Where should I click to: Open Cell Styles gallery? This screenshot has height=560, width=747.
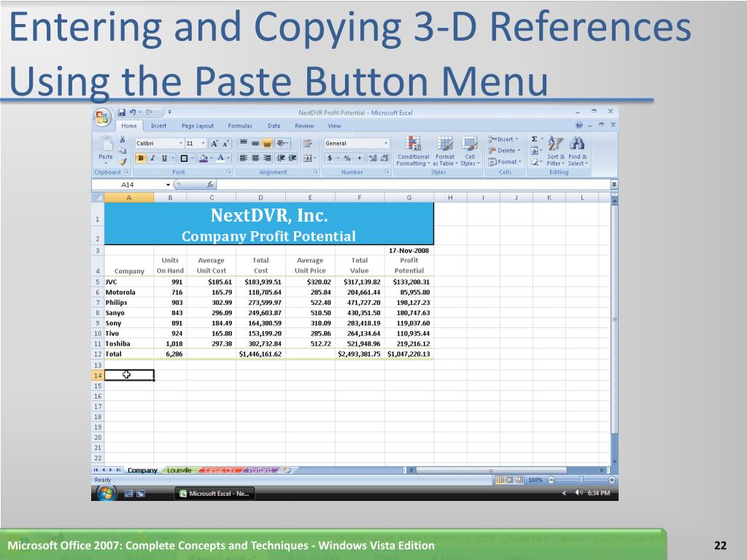pyautogui.click(x=470, y=151)
